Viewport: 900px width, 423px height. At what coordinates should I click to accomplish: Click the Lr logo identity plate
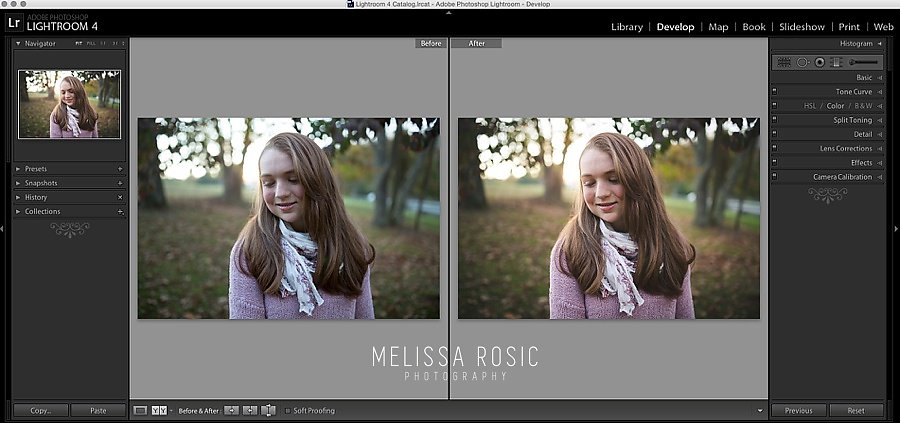pyautogui.click(x=14, y=24)
